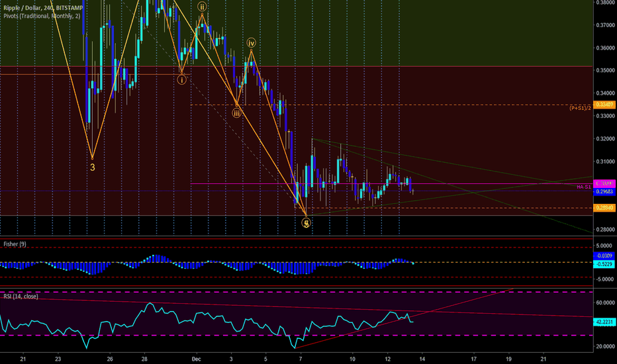Click 0.35000 on the price axis
The image size is (617, 364).
[x=605, y=70]
